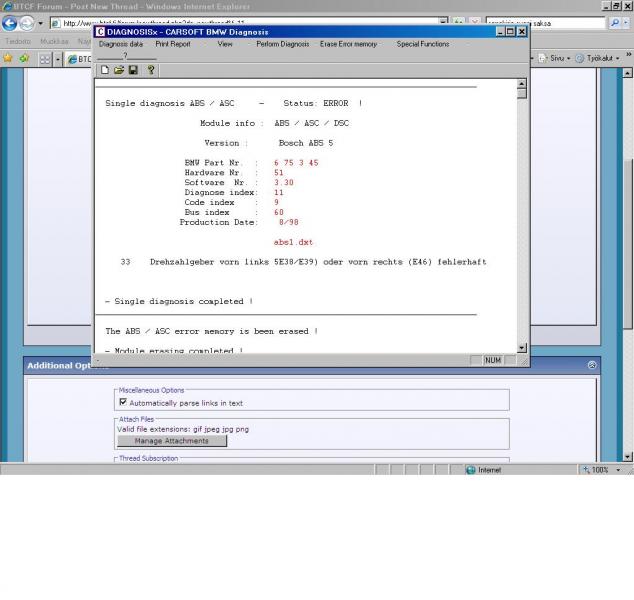The image size is (634, 600).
Task: Open the Diagnosis data menu
Action: tap(120, 44)
